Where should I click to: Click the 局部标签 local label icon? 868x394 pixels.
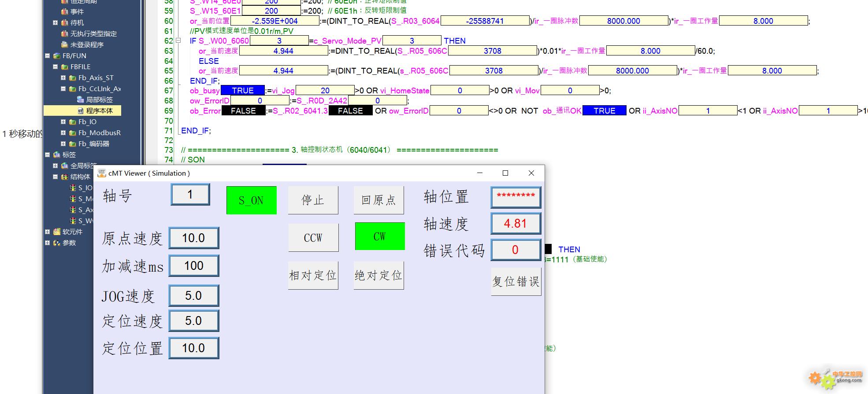point(80,100)
